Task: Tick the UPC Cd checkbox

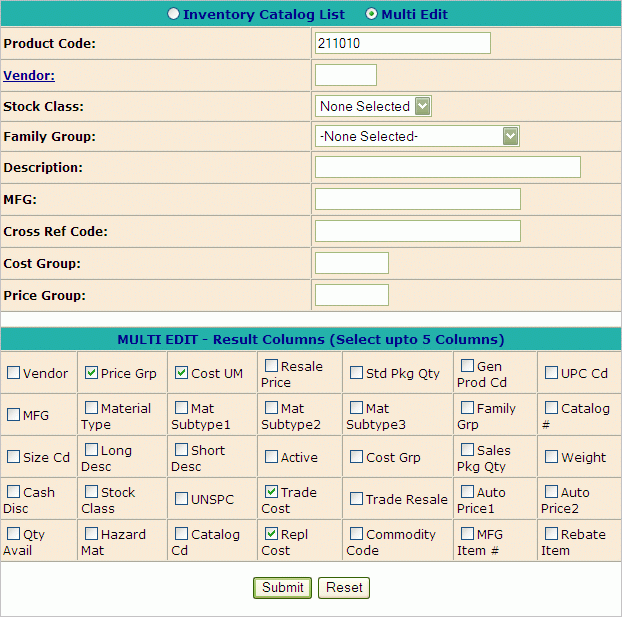Action: (551, 373)
